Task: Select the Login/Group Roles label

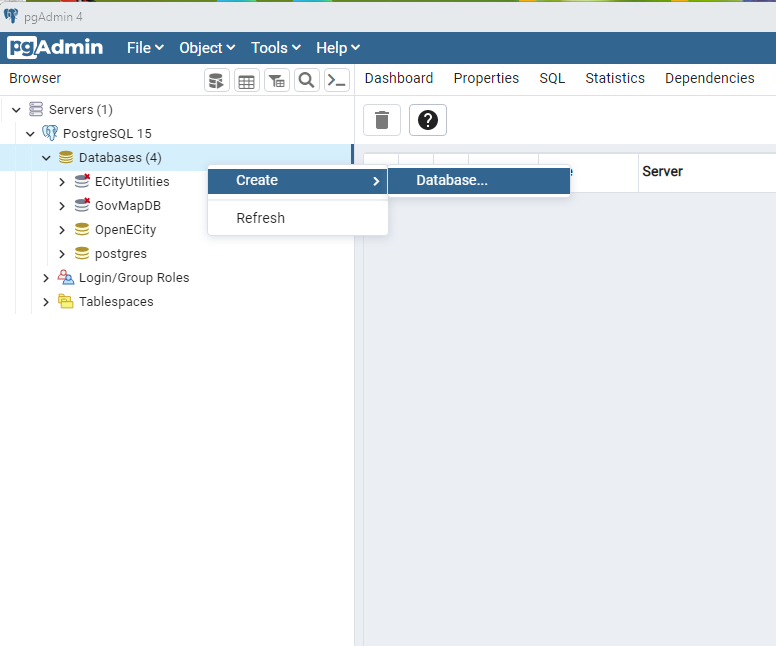Action: [134, 278]
